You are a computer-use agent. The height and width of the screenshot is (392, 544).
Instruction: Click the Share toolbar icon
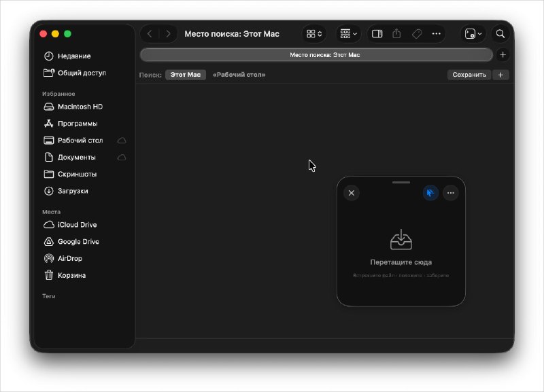(396, 34)
